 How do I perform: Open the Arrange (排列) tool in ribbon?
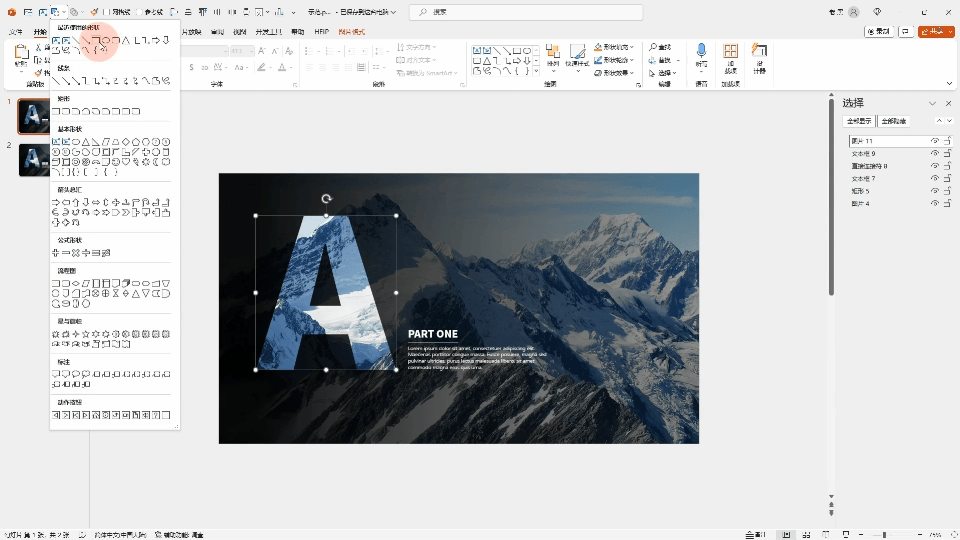click(553, 56)
